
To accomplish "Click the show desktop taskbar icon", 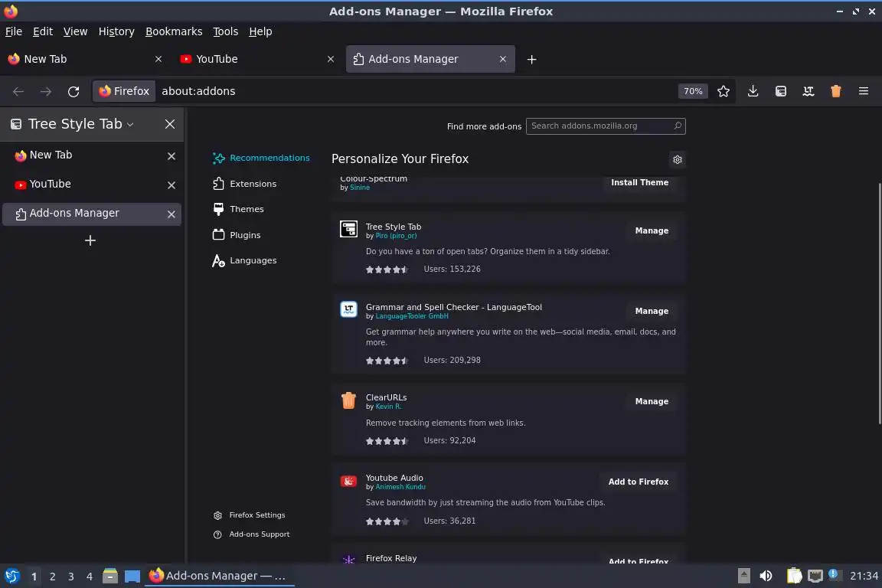I will [x=132, y=577].
